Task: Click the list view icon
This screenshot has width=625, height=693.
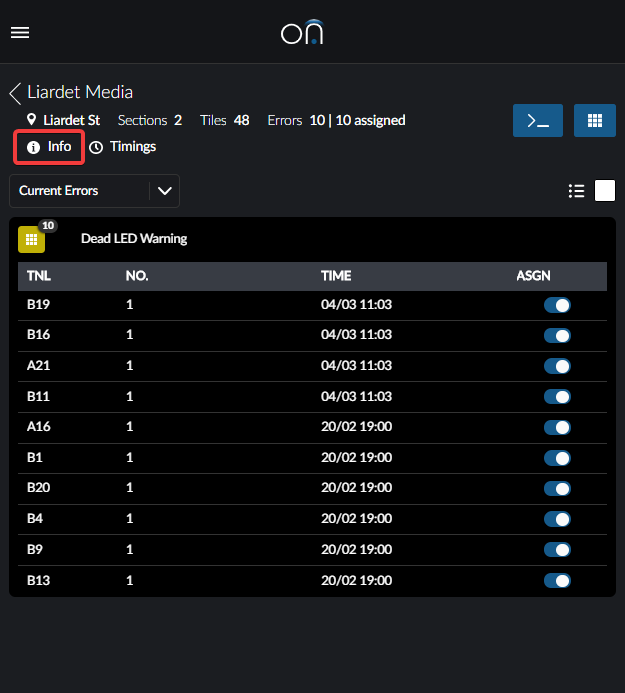Action: tap(576, 191)
